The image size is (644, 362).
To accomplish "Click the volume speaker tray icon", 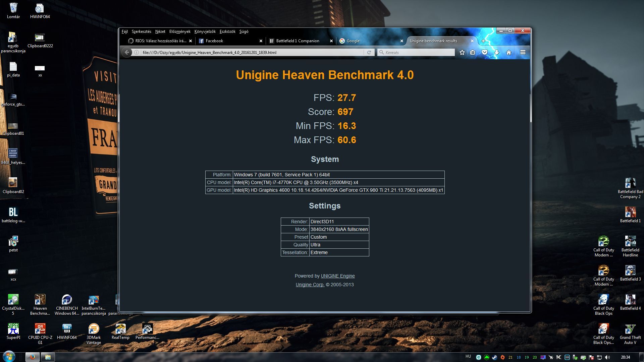I will pyautogui.click(x=607, y=357).
